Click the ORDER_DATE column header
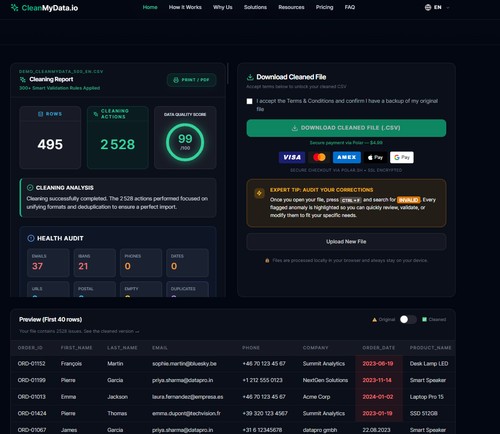 click(379, 348)
